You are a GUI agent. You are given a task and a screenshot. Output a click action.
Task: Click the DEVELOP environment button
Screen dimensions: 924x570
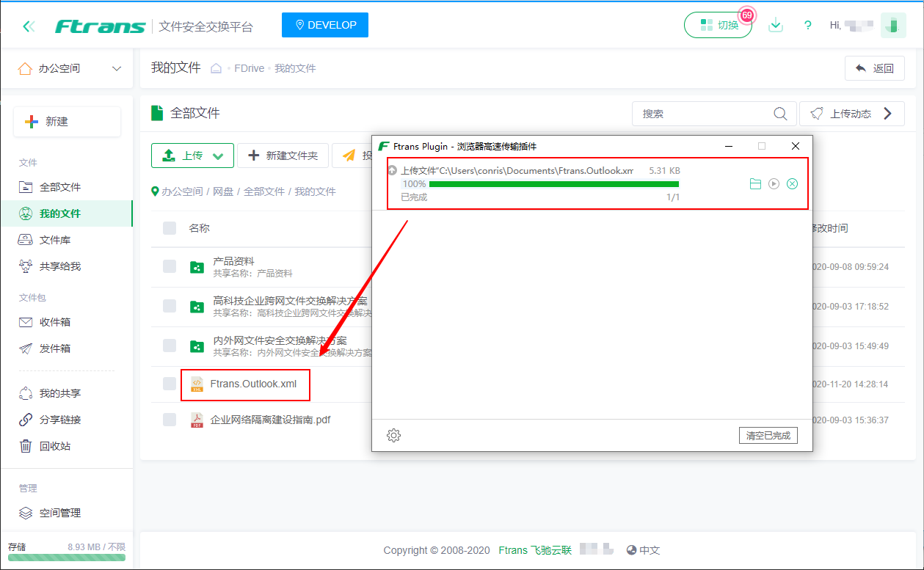(325, 25)
